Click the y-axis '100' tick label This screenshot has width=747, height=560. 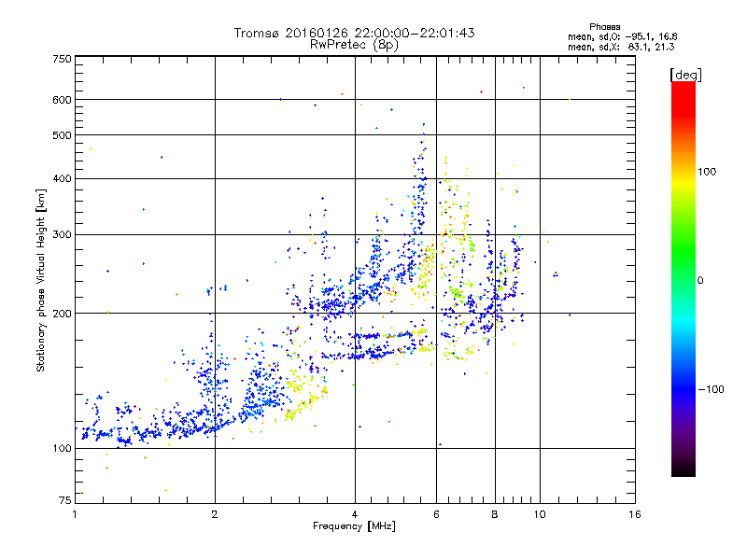(62, 449)
